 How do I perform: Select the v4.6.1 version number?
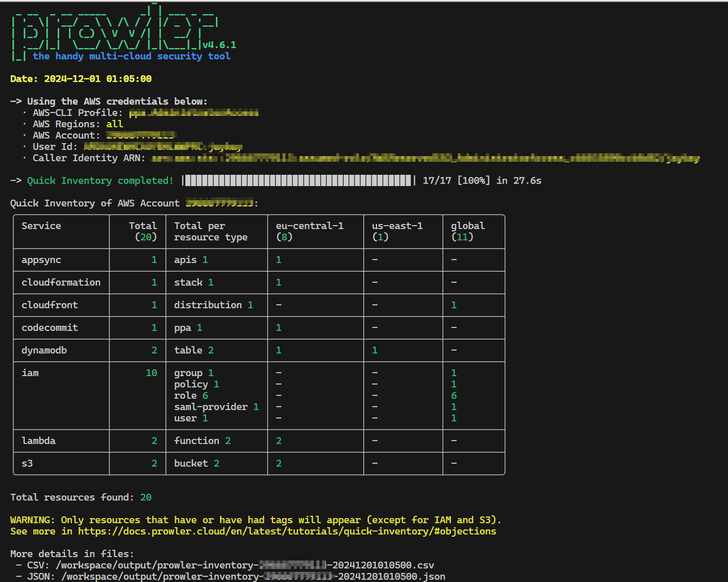[x=219, y=45]
